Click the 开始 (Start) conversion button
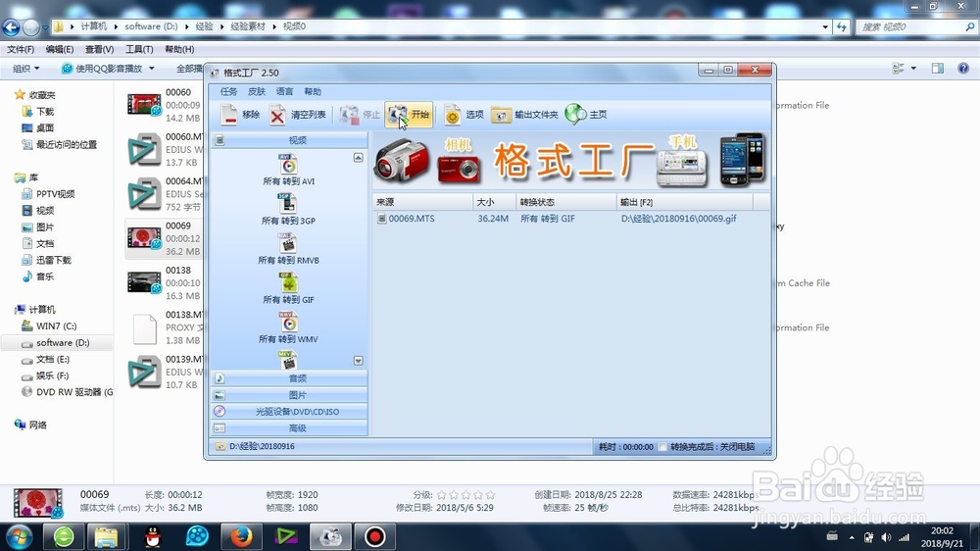 (409, 115)
